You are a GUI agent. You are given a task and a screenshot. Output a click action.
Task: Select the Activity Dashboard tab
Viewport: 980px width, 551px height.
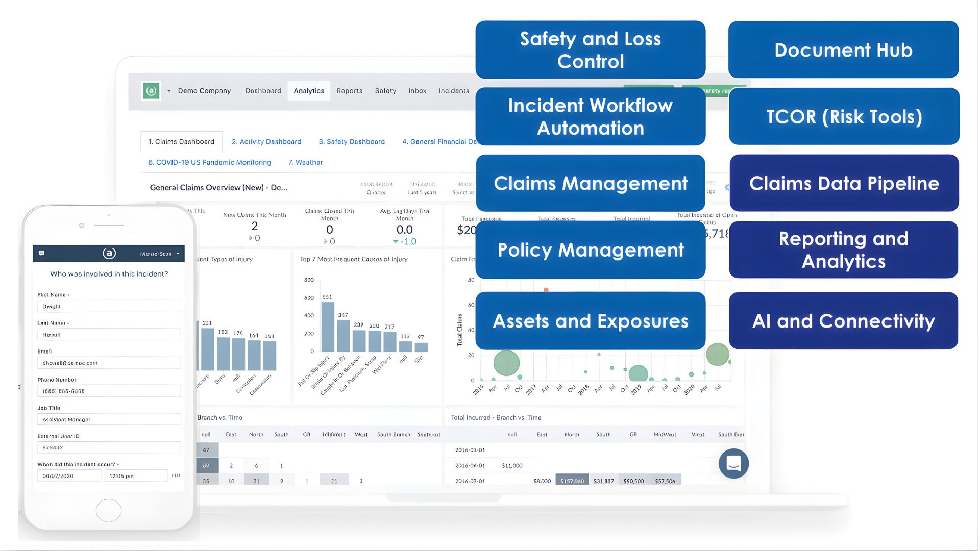pos(266,142)
